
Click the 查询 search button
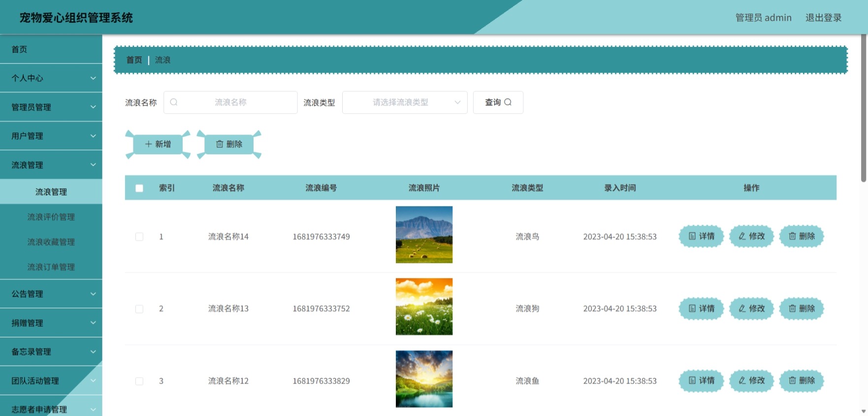pos(498,102)
